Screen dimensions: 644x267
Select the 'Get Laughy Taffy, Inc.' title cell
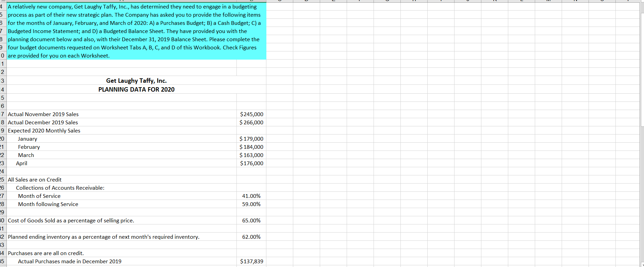(136, 81)
